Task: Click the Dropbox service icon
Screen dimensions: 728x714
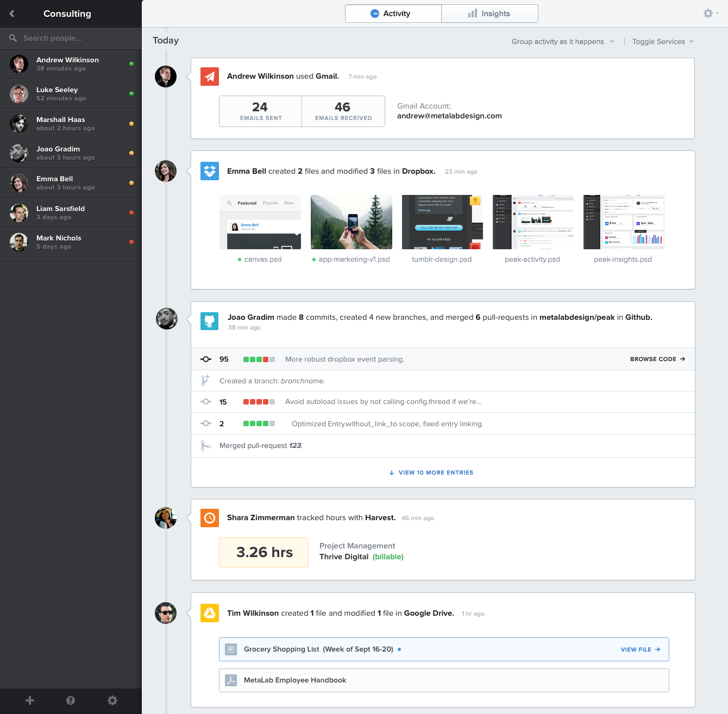Action: (x=210, y=171)
